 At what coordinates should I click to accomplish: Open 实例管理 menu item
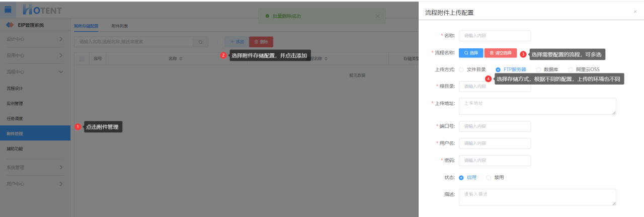click(x=35, y=103)
